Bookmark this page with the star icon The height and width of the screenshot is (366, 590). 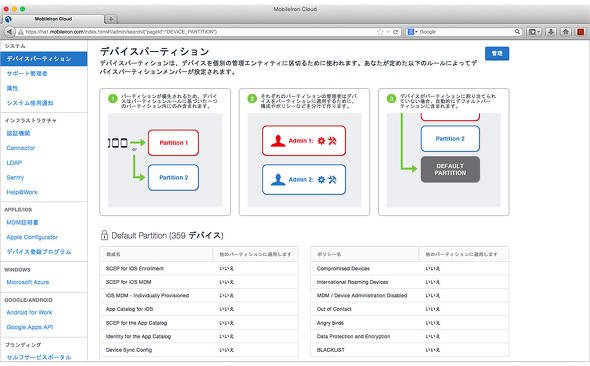tap(380, 32)
